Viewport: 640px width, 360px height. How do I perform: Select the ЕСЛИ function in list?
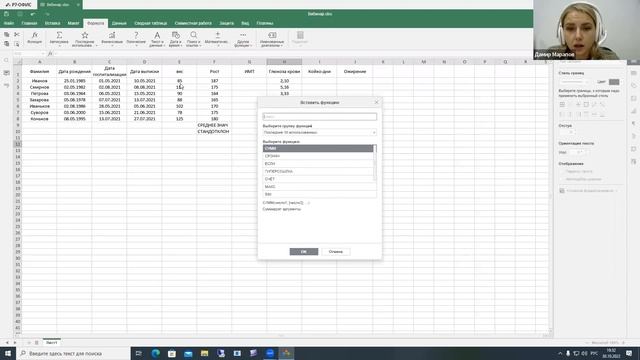click(318, 164)
